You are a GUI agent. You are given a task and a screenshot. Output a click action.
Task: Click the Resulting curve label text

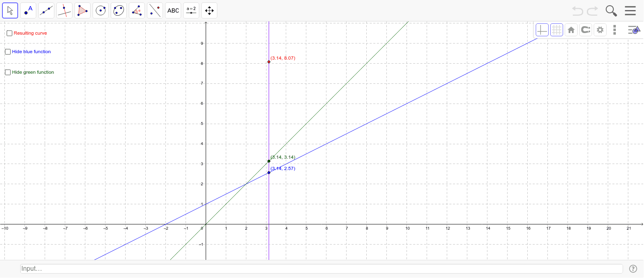click(30, 33)
